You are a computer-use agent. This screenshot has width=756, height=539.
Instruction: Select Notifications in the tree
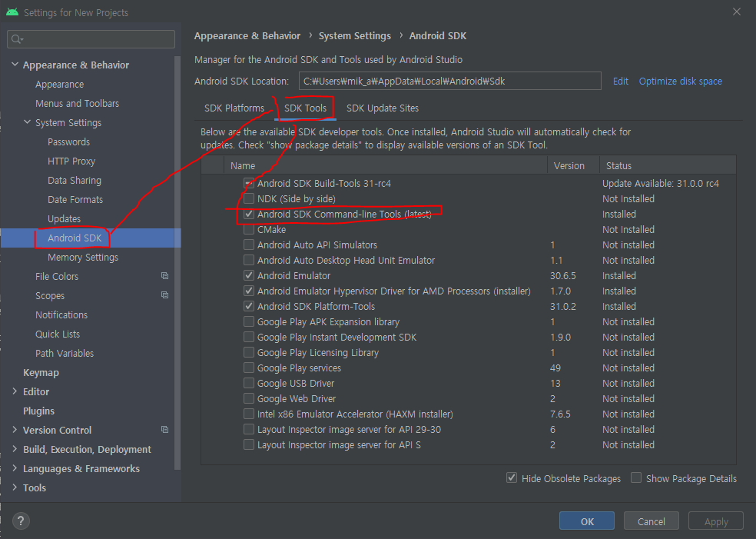tap(61, 314)
